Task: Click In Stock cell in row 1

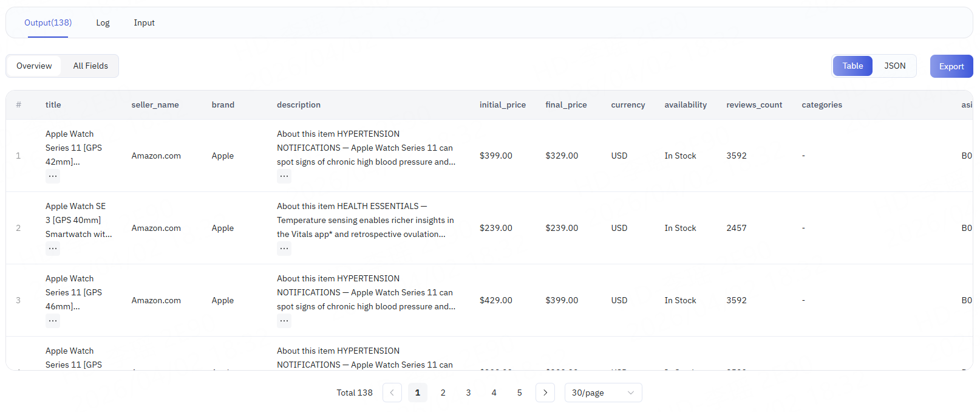Action: coord(680,156)
